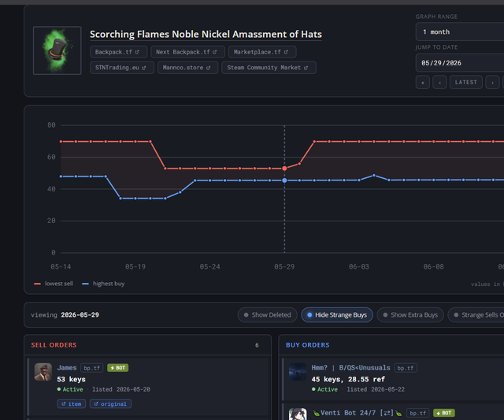Click the LATEST button

tap(466, 82)
